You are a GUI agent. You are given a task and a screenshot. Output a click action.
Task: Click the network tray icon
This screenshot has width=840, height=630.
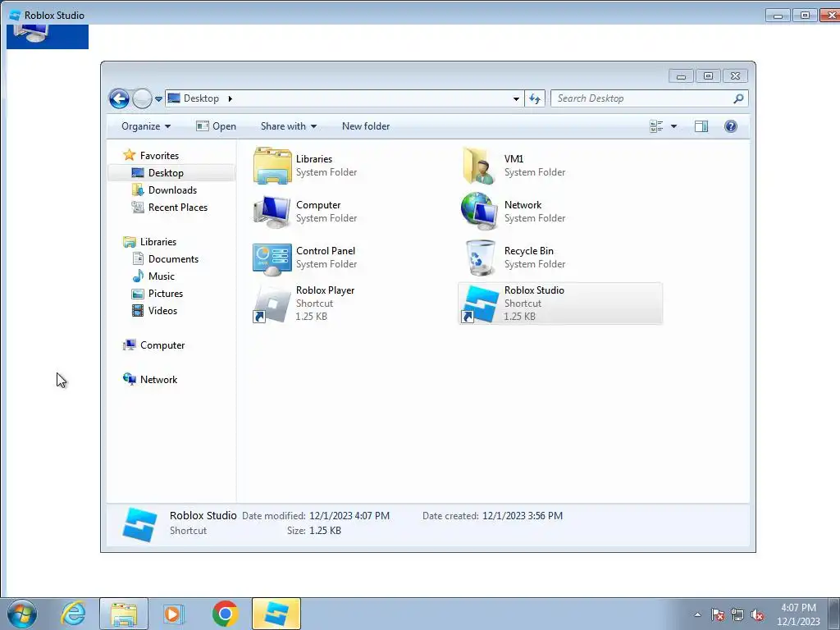point(737,614)
